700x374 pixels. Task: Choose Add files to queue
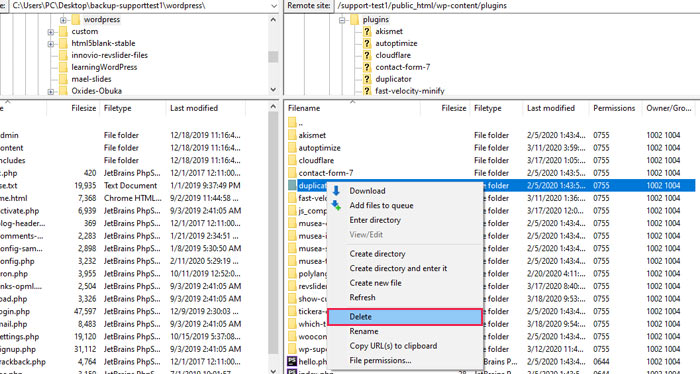[405, 205]
